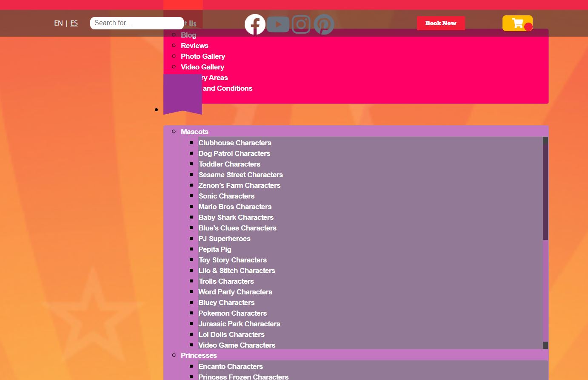This screenshot has height=380, width=588.
Task: Open the YouTube social icon
Action: point(278,24)
